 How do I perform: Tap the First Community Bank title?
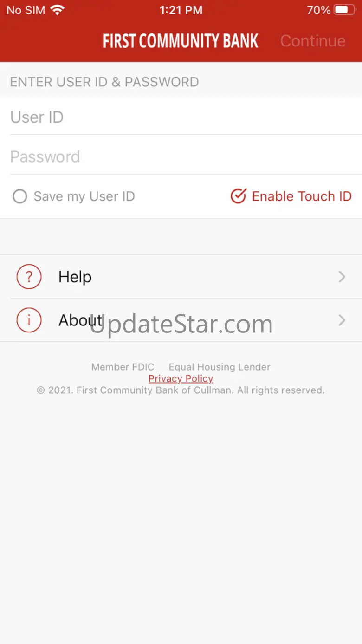(181, 41)
